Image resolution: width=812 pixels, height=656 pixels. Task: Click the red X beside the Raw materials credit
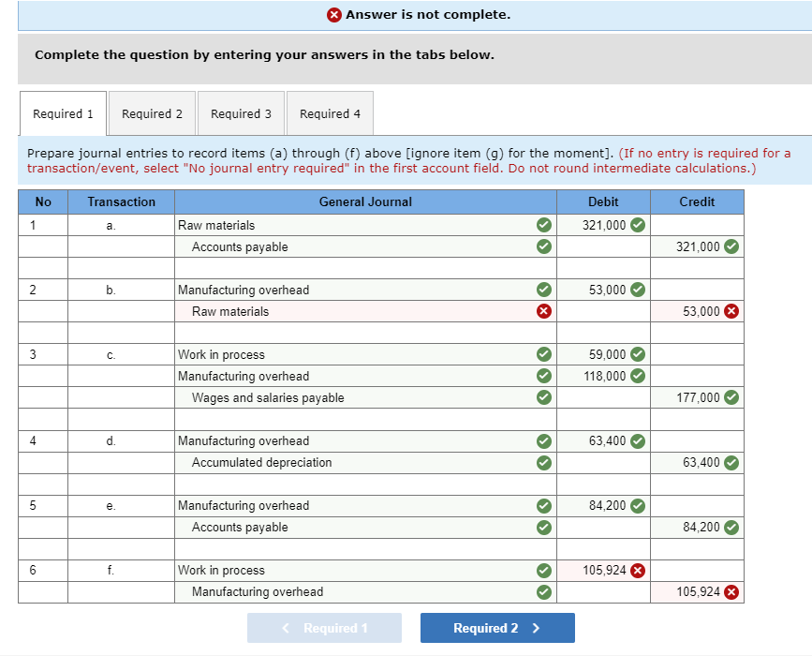[x=543, y=310]
